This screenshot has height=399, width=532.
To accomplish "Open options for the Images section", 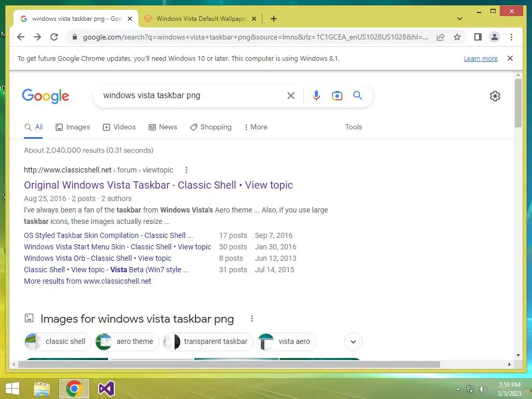I will 252,318.
